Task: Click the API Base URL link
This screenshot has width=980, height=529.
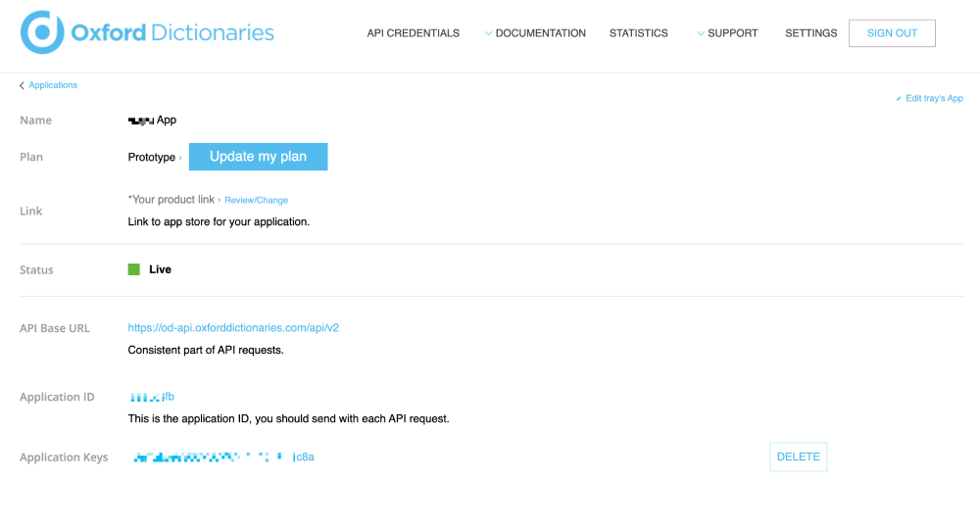Action: point(233,328)
